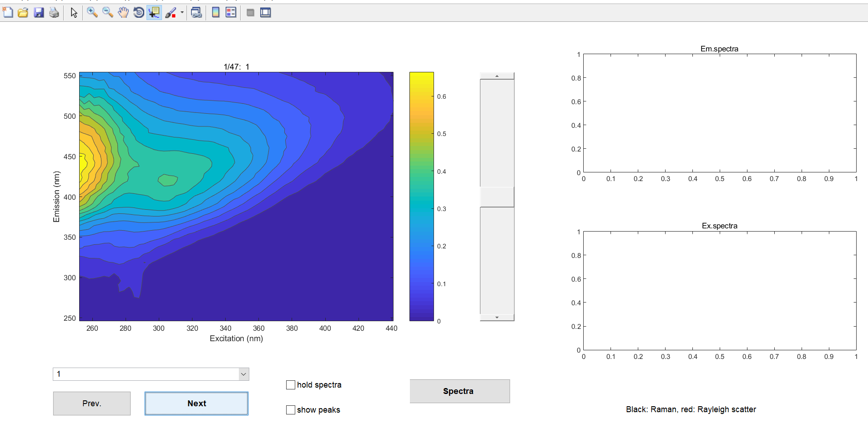Click the vertical slider thumb
The width and height of the screenshot is (868, 429).
(497, 197)
